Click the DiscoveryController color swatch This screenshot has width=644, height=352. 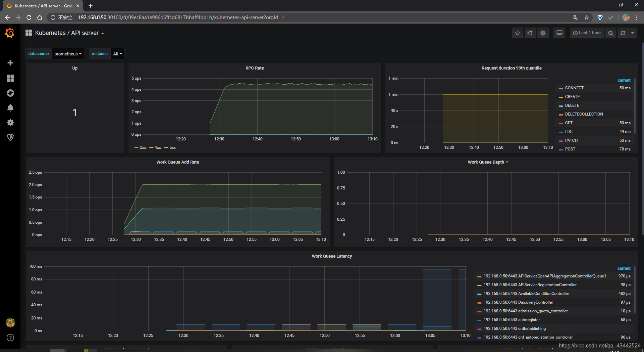(479, 303)
